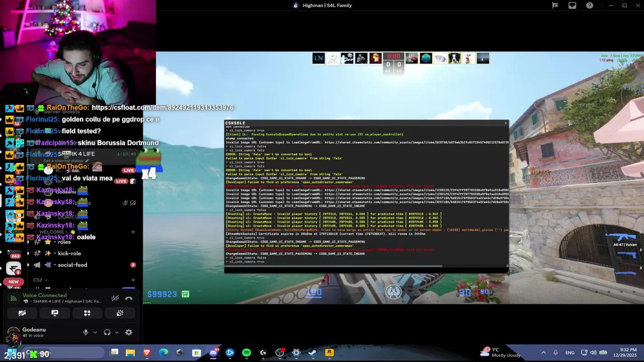Viewport: 644px width, 362px height.
Task: Open Logitech G HUB from taskbar
Action: pos(263,353)
